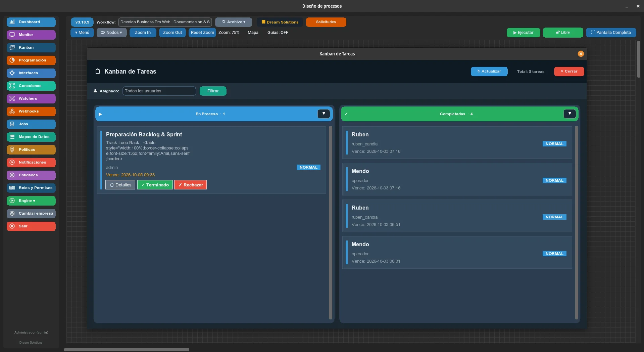Toggle the Mapa view
The width and height of the screenshot is (644, 352).
pos(253,33)
